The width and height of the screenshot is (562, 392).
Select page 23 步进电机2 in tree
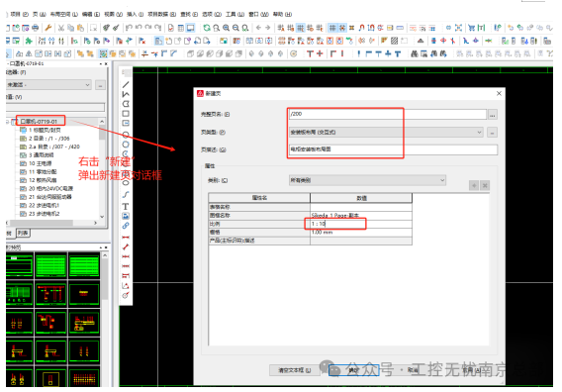(45, 214)
